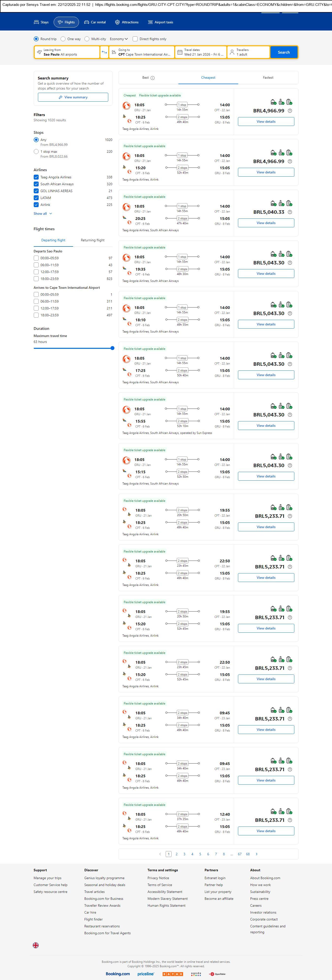
Task: Switch to the Fastest results tab
Action: click(268, 78)
